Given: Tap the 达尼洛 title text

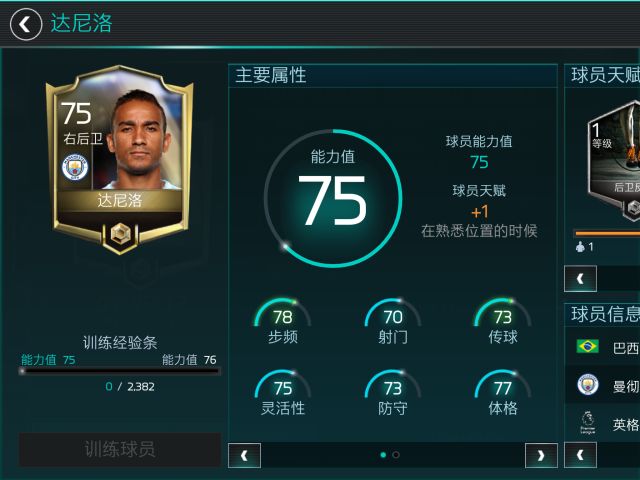Looking at the screenshot, I should tap(81, 23).
